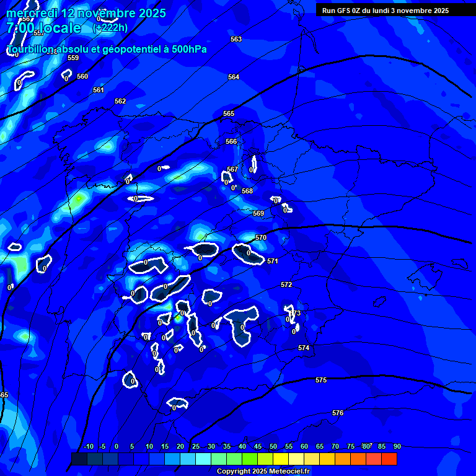The image size is (476, 476).
Task: Click the 562 contour label
Action: click(x=120, y=101)
